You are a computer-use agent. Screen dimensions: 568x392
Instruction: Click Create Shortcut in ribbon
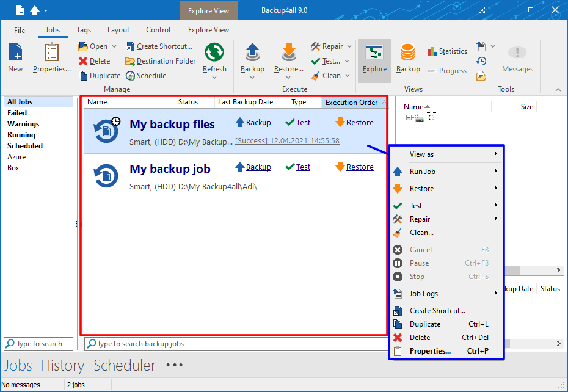(x=159, y=46)
